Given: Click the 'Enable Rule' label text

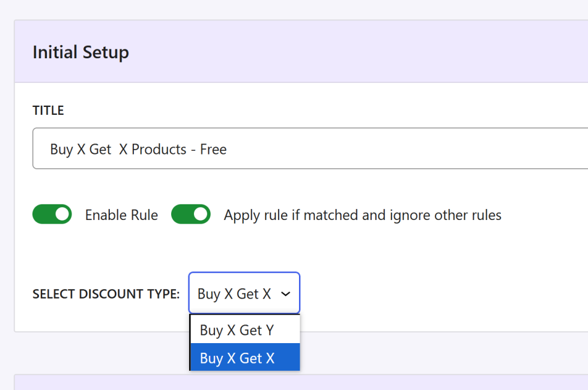Looking at the screenshot, I should [x=121, y=215].
